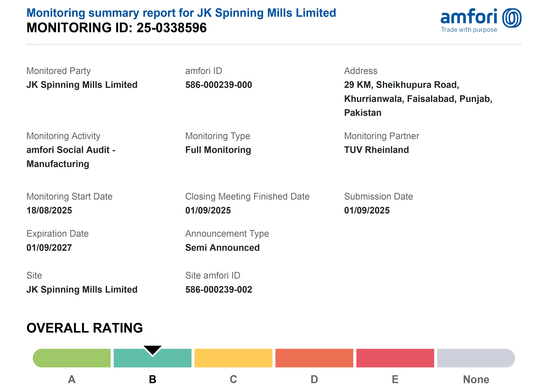Click the Semi Announced announcement type

[x=223, y=248]
